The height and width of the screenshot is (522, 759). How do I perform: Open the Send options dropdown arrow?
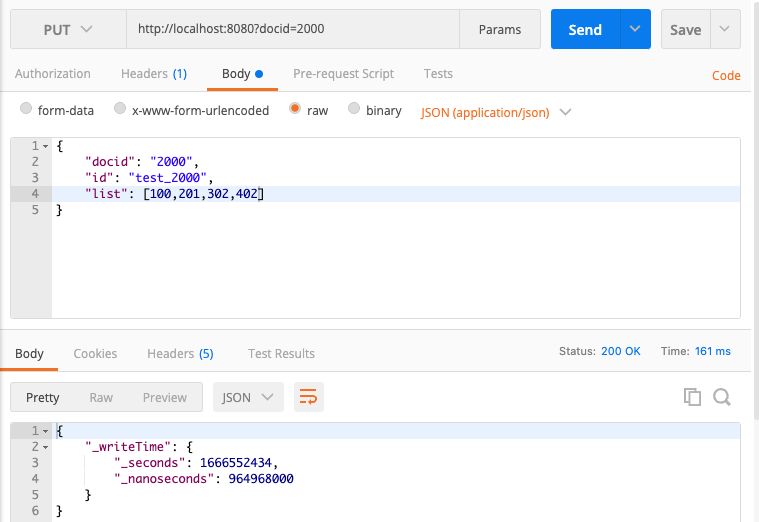[x=635, y=29]
